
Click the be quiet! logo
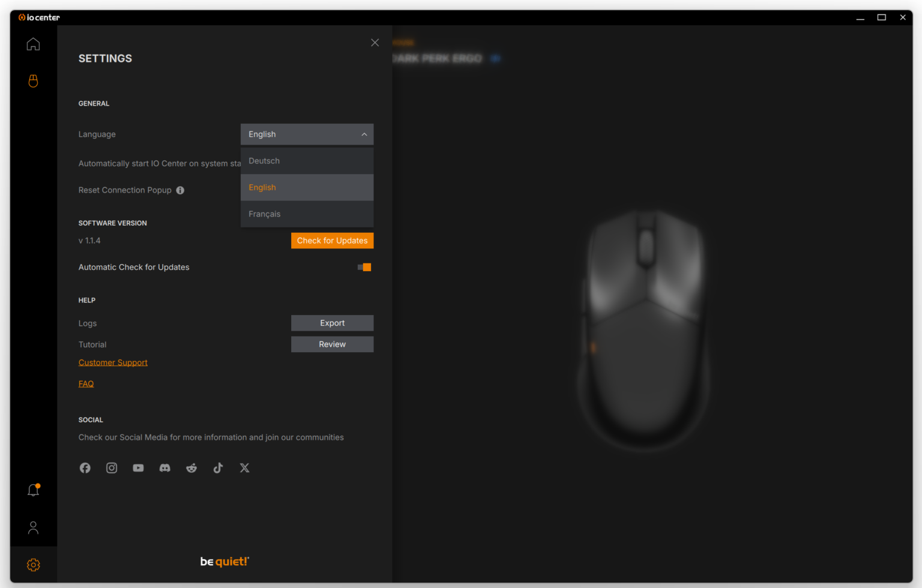(x=224, y=562)
